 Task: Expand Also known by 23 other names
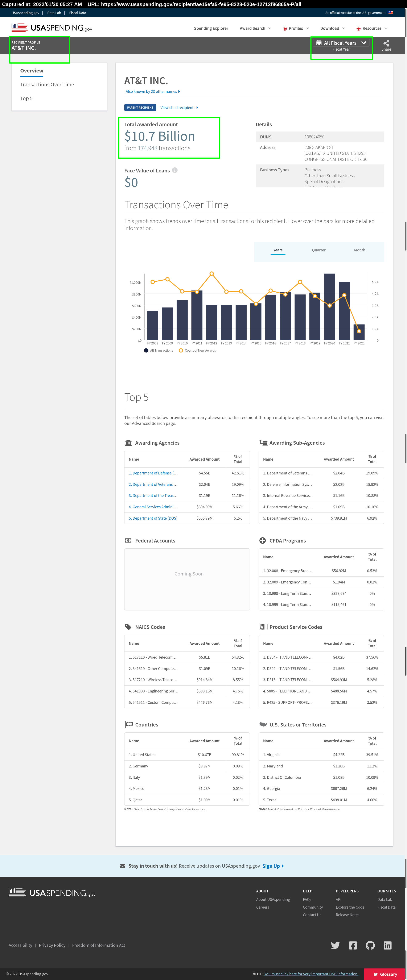153,91
